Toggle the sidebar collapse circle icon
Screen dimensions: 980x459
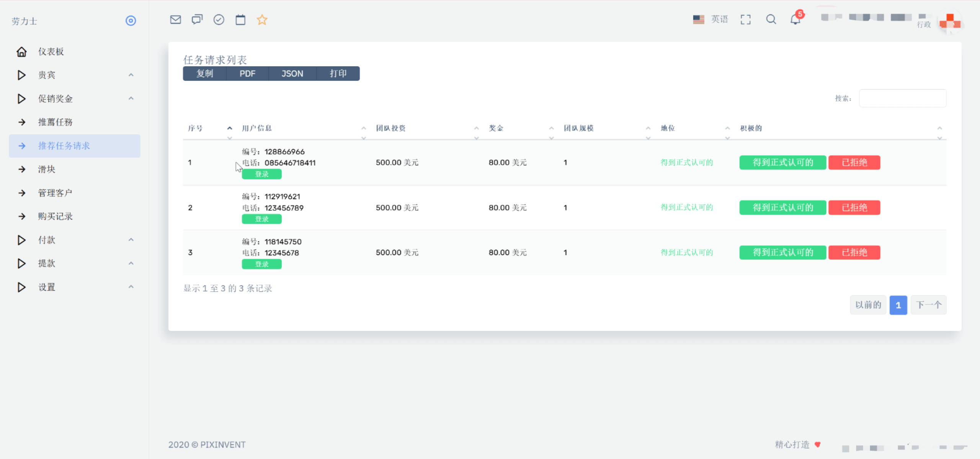point(131,21)
